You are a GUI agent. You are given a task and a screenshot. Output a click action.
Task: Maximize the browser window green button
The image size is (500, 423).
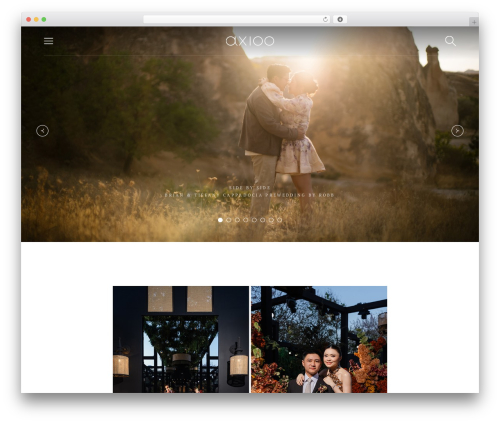coord(44,19)
